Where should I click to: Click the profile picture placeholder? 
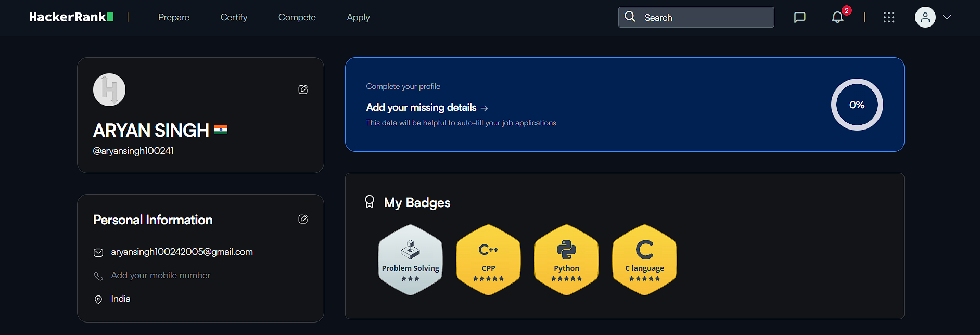coord(109,89)
